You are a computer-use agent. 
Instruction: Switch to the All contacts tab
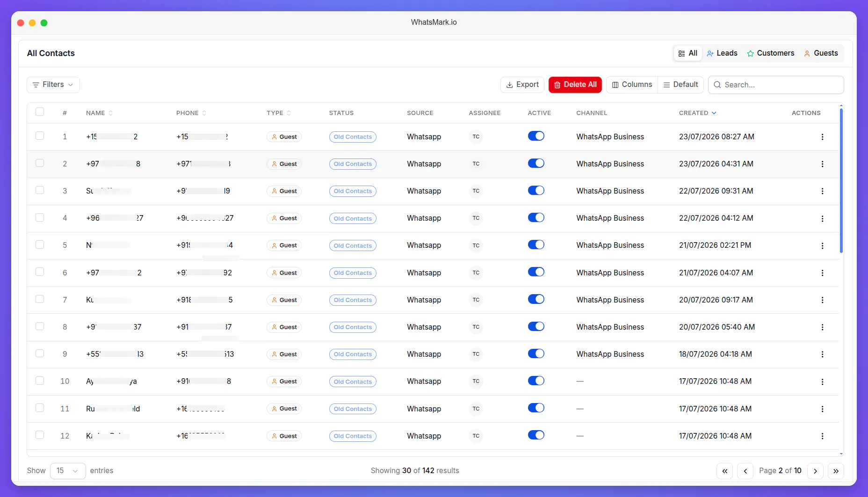point(688,53)
